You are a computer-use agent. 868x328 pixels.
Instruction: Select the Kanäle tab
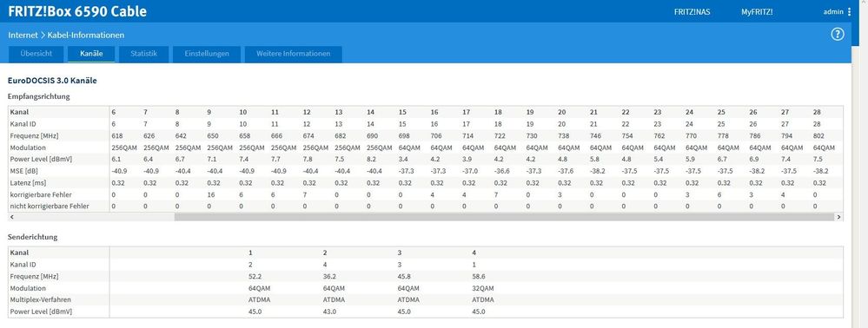click(90, 54)
